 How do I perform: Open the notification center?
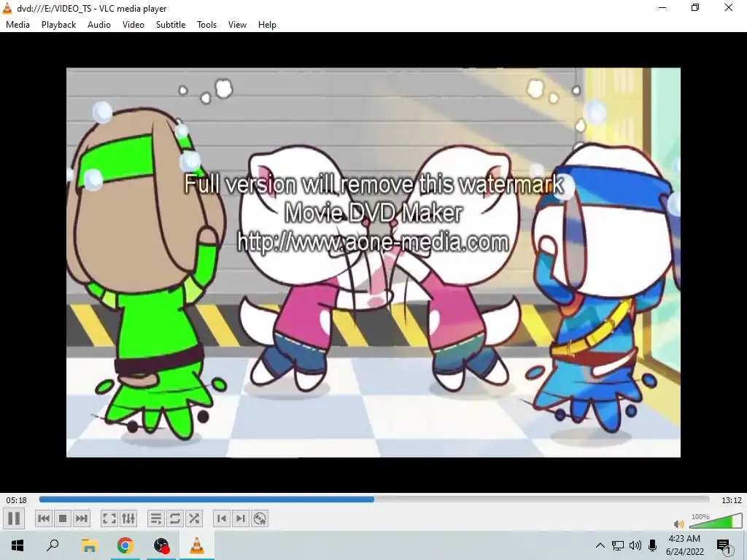coord(724,545)
